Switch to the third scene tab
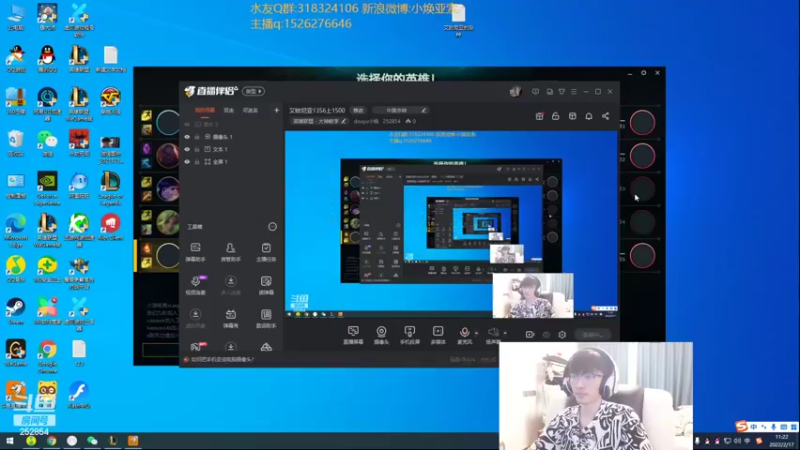800x450 pixels. (250, 110)
